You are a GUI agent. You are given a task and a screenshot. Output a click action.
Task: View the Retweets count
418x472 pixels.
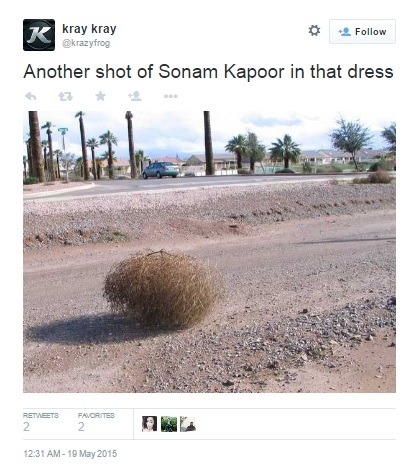coord(41,422)
